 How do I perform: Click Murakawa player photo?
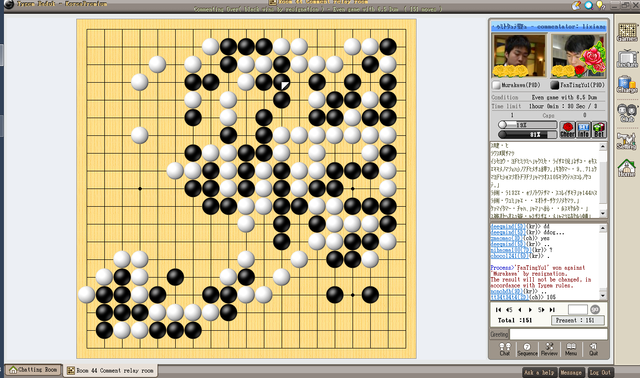coord(519,56)
